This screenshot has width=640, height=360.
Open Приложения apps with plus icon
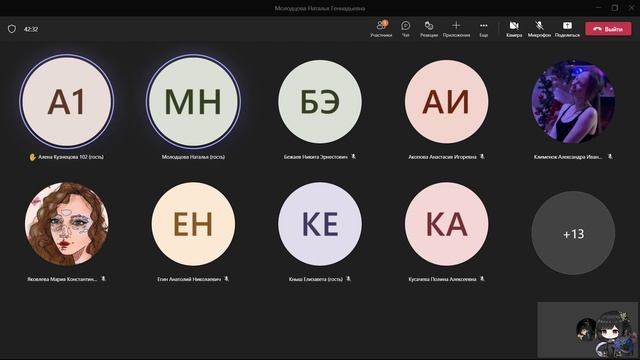[x=456, y=29]
